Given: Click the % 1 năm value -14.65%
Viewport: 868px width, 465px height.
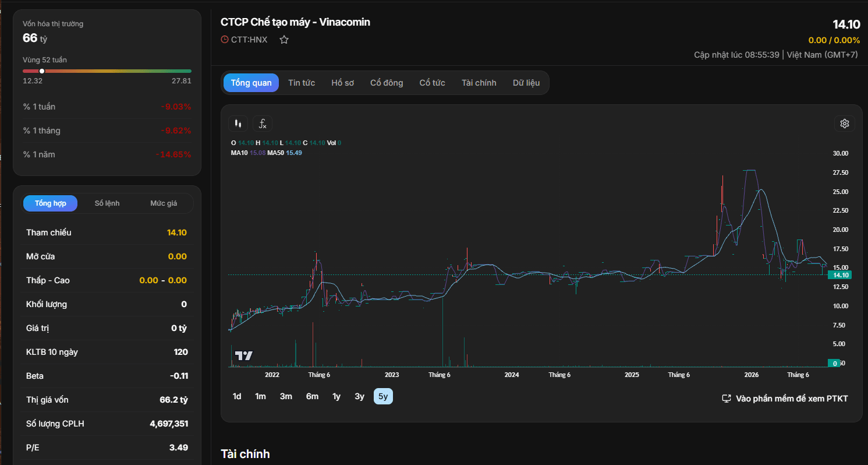Looking at the screenshot, I should 173,154.
